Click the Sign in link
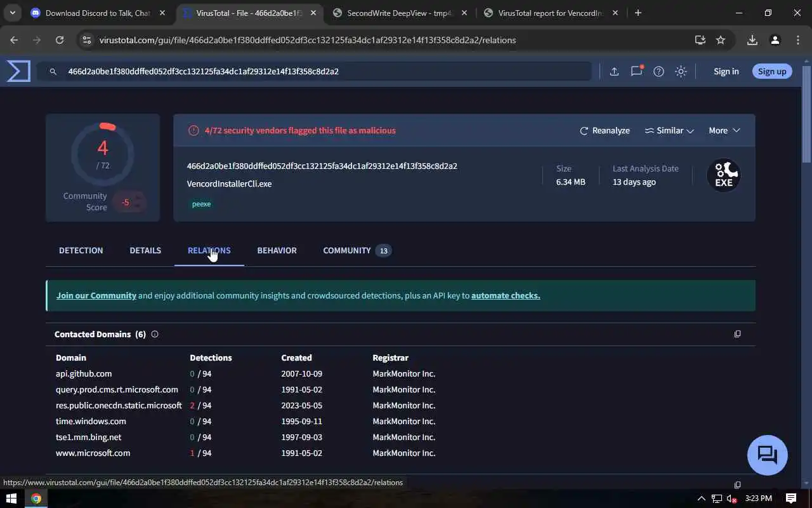The image size is (812, 508). click(x=726, y=71)
